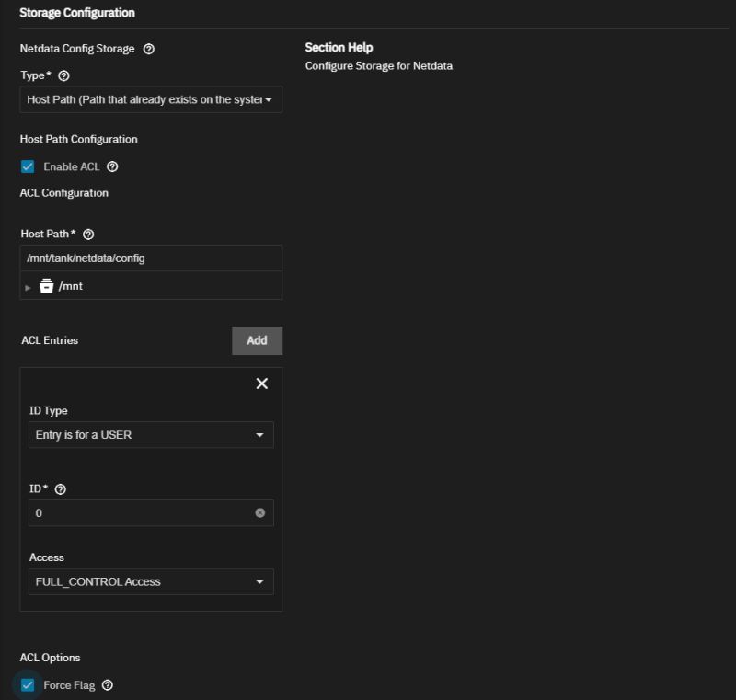The width and height of the screenshot is (736, 700).
Task: Add a new ACL entry
Action: [x=258, y=340]
